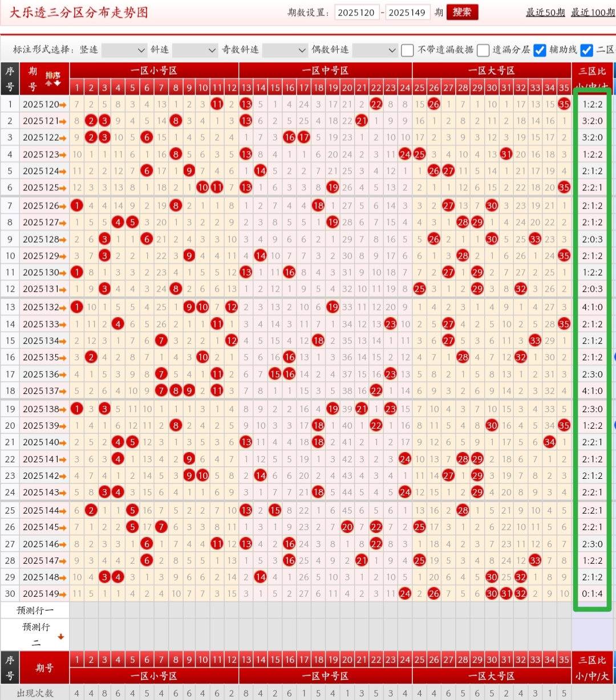Click the orange arrow beside period 2025127
The height and width of the screenshot is (700, 616).
pyautogui.click(x=63, y=222)
